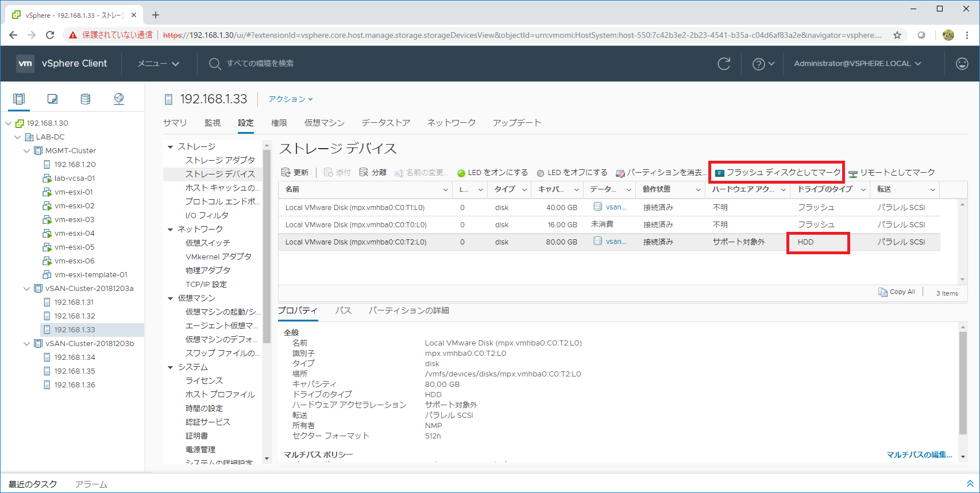Click the settings menu vertical scrollbar
This screenshot has height=493, width=980.
point(266,247)
